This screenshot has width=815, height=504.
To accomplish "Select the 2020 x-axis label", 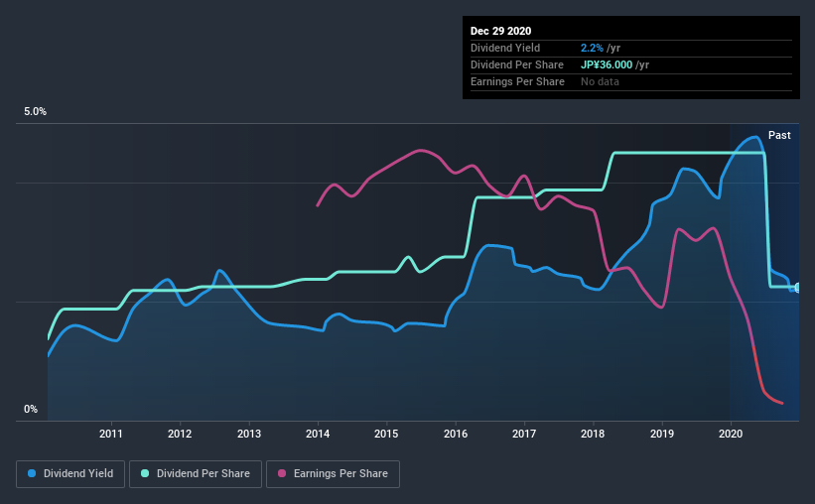I will coord(731,434).
